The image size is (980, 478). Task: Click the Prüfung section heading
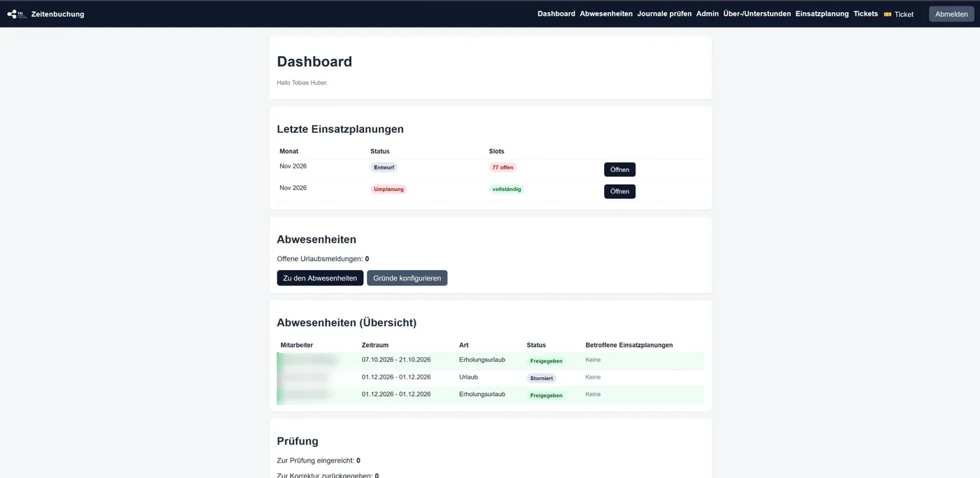tap(297, 441)
